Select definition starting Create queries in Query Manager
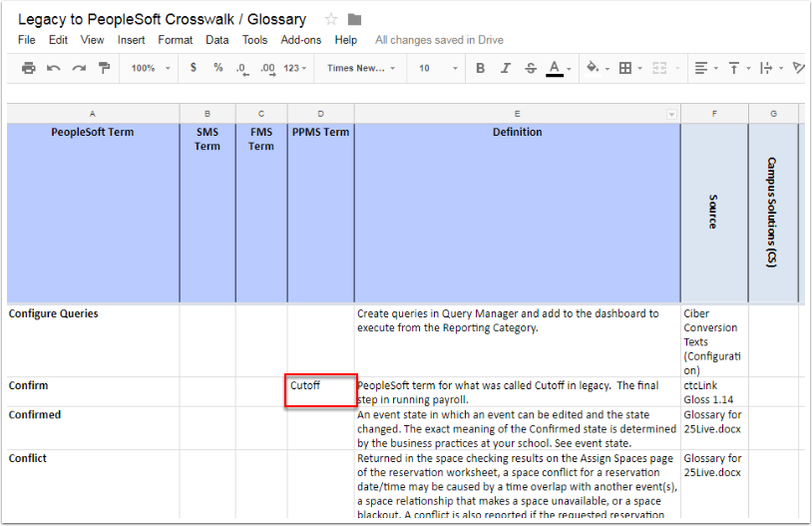Viewport: 812px width, 526px height. tap(518, 340)
